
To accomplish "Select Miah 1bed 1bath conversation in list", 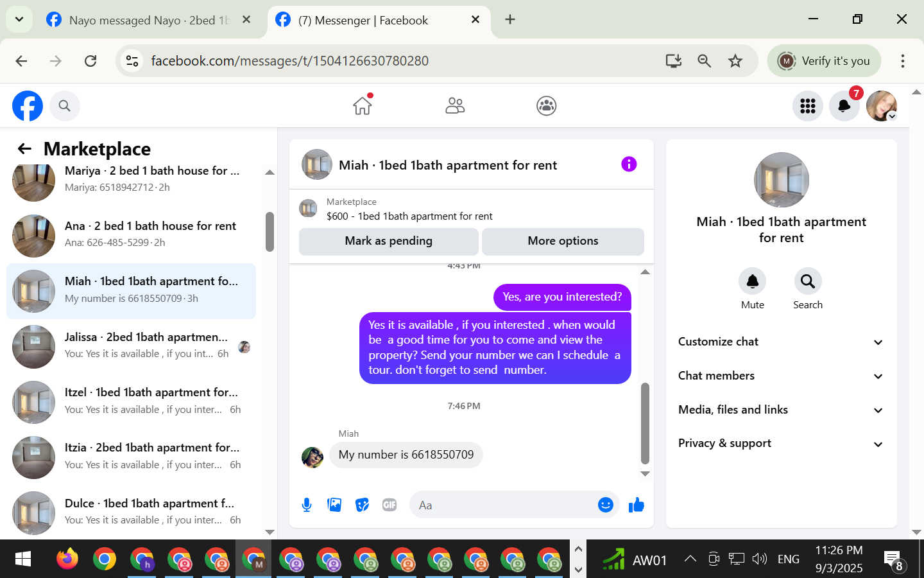I will click(131, 291).
